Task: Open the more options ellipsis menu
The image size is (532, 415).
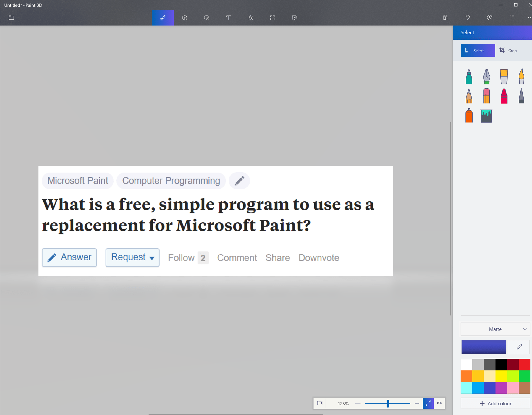Action: coord(529,17)
